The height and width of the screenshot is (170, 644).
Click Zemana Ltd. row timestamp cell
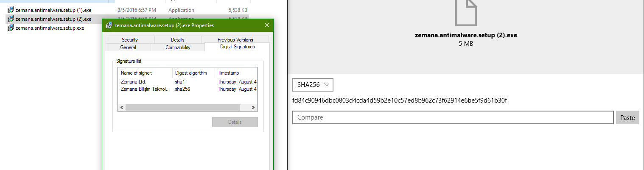click(237, 81)
